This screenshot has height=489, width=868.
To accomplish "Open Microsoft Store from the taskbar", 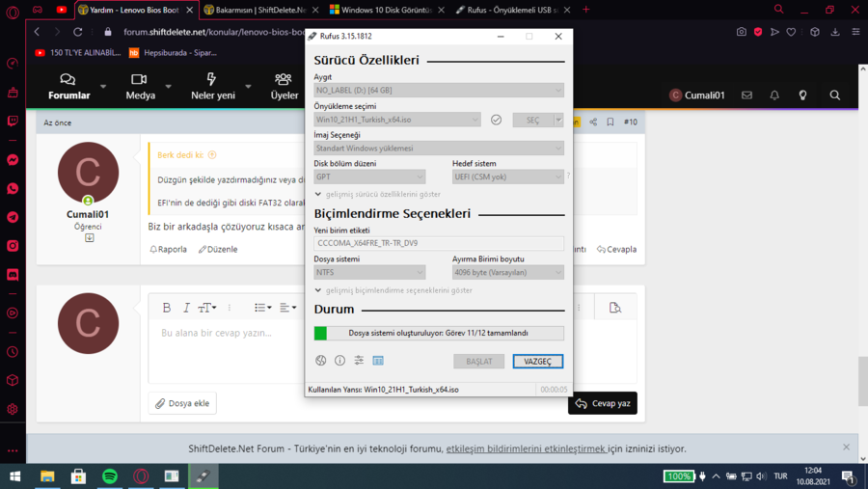I will click(79, 476).
